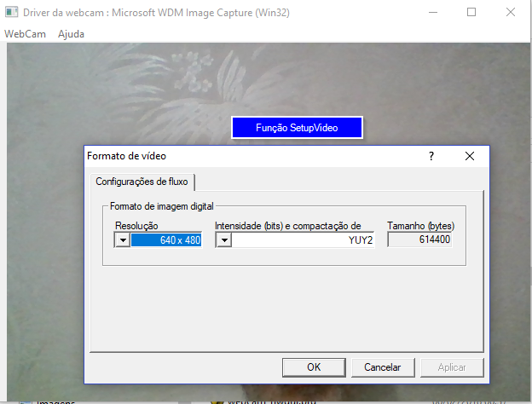The height and width of the screenshot is (404, 532).
Task: Select the Configurações de fluxo tab
Action: pyautogui.click(x=142, y=182)
